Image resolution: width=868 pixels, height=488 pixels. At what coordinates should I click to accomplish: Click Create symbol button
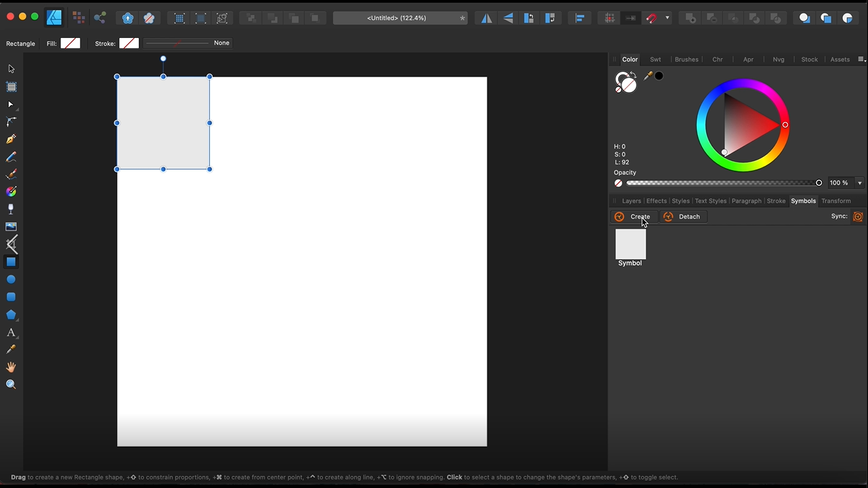634,217
